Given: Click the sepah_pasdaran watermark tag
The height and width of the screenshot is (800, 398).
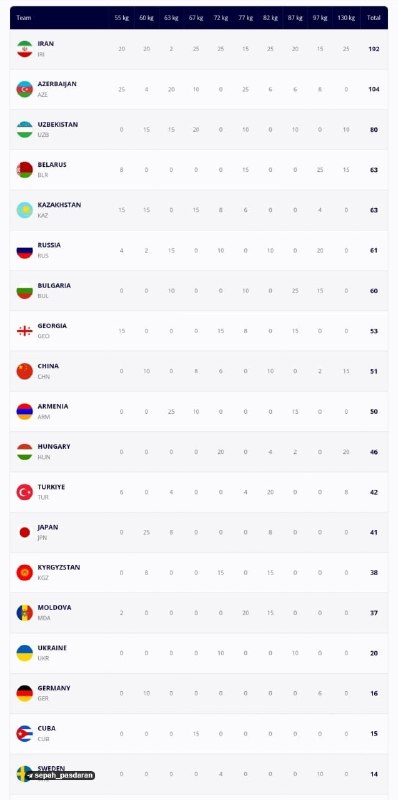Looking at the screenshot, I should [x=60, y=776].
